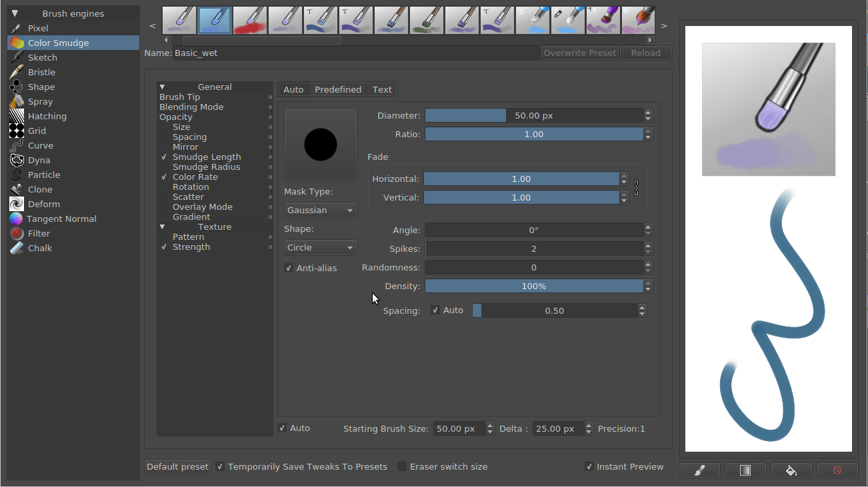Open the Shape dropdown showing Circle

(320, 247)
